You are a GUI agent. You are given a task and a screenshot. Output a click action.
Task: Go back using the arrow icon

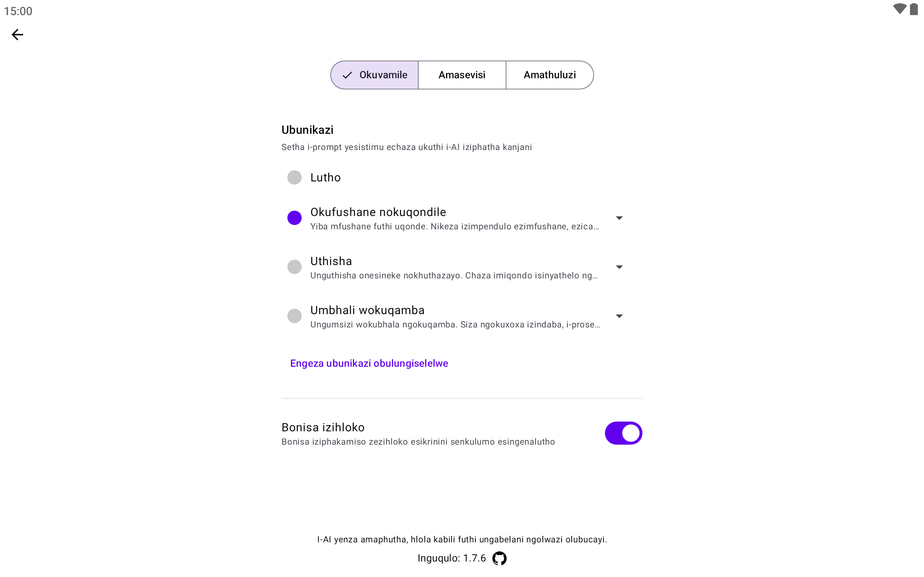tap(17, 35)
